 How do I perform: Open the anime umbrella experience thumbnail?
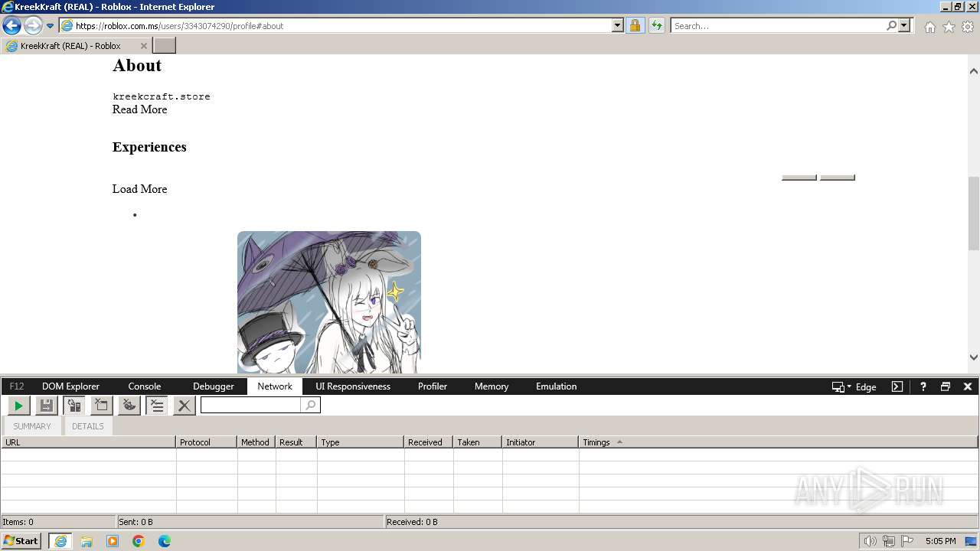pos(329,302)
